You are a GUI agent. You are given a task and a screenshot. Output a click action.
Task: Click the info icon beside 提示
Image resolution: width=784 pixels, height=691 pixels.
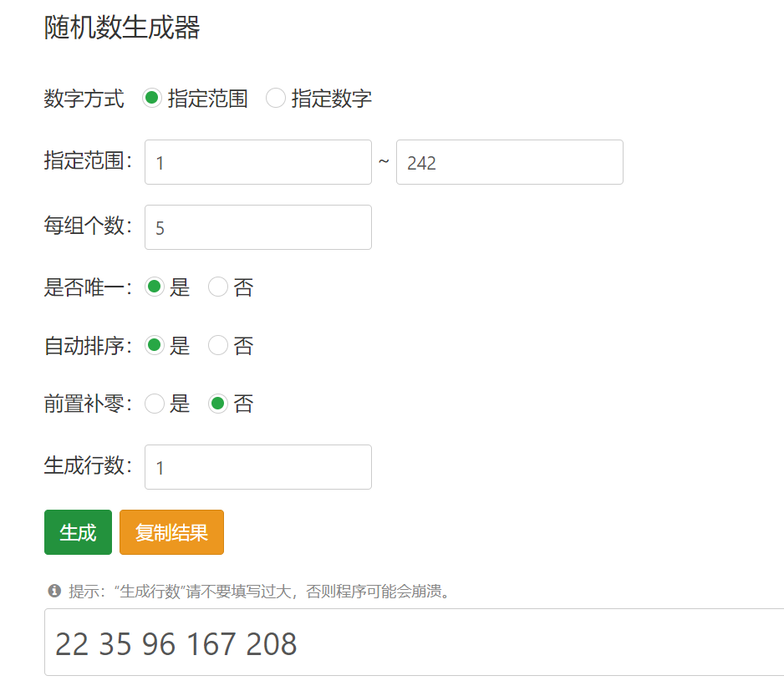(x=54, y=591)
